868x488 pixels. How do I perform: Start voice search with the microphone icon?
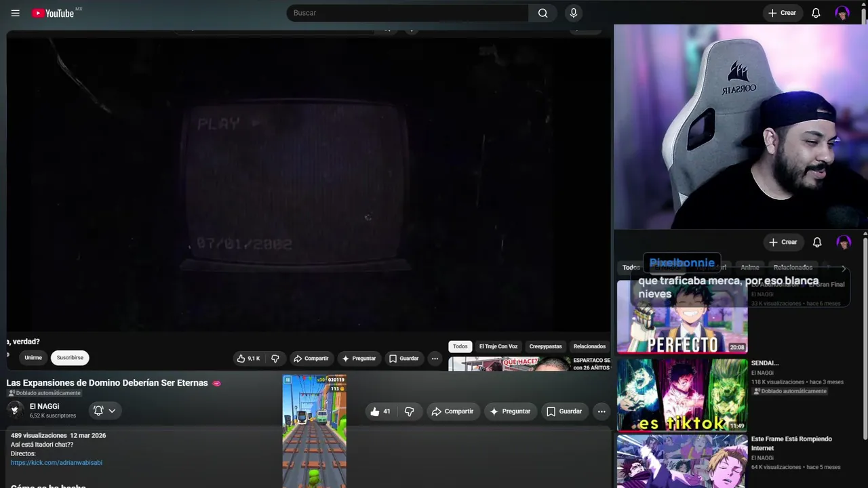574,13
